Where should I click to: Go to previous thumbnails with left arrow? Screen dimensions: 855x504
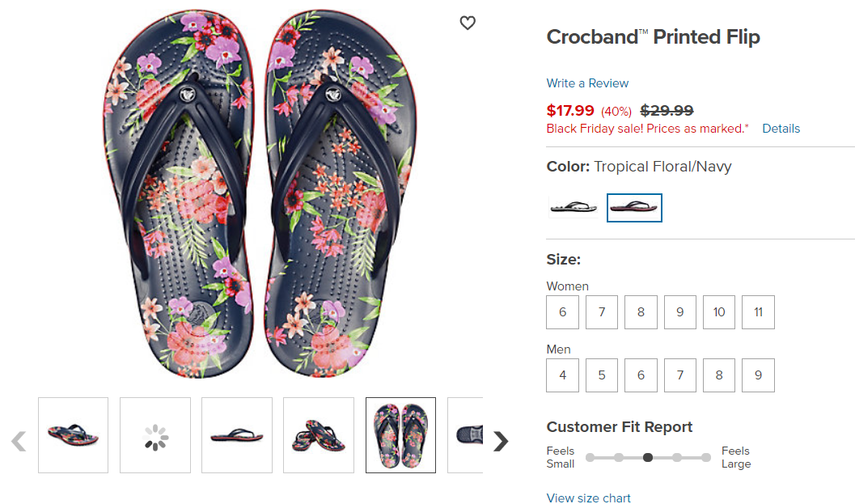19,441
